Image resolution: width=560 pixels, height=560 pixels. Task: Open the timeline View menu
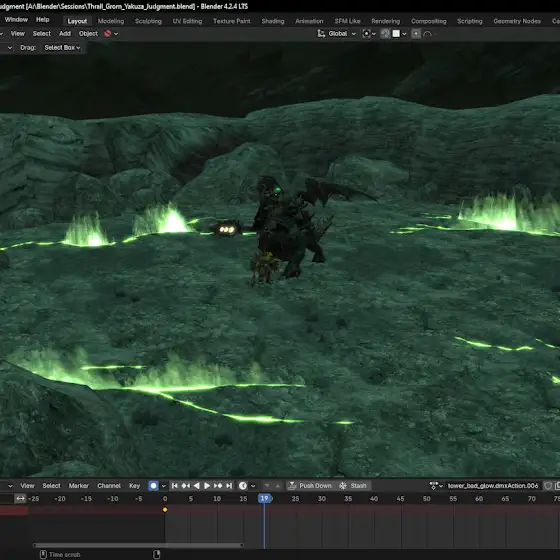click(27, 486)
